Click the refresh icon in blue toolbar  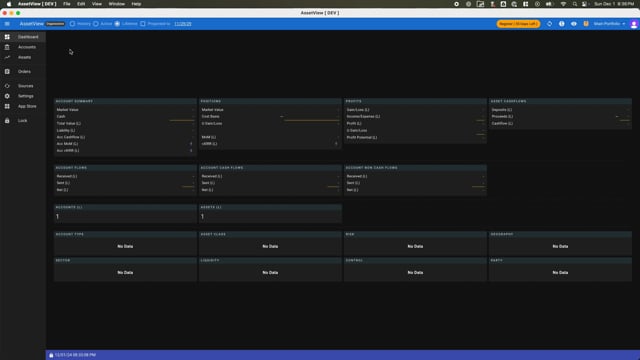[549, 24]
